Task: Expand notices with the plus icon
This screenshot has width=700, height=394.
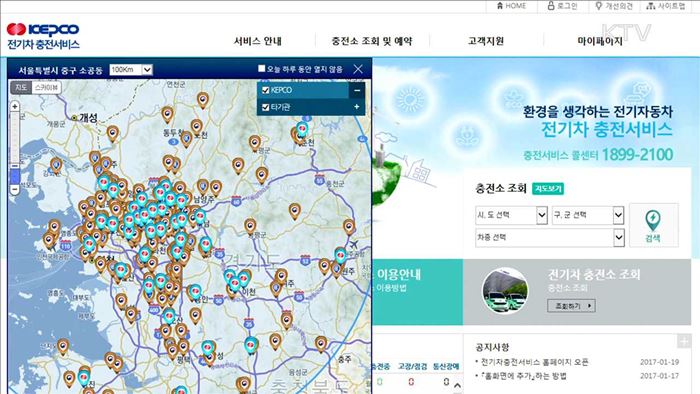Action: 684,341
